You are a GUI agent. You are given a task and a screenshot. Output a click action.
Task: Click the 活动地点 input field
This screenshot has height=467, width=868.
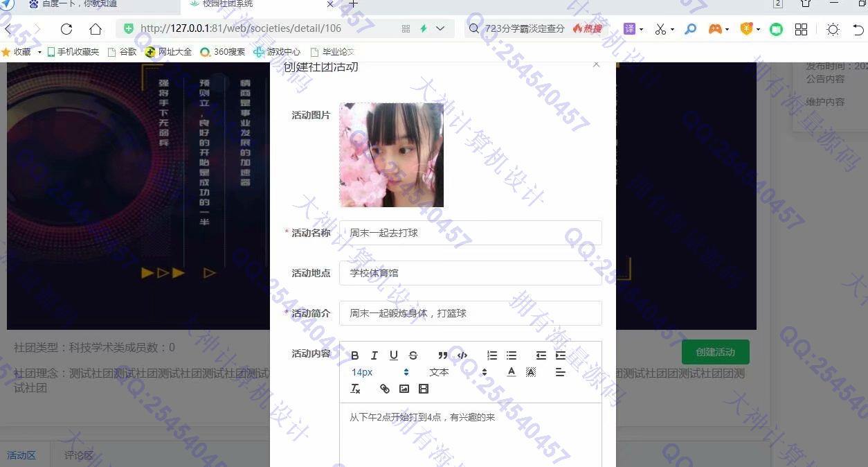(471, 273)
